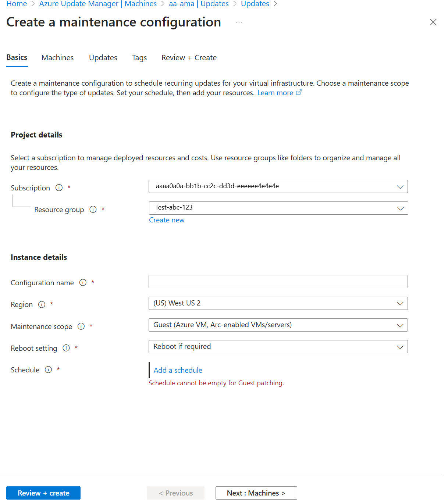Open the Maintenance scope info tooltip
The width and height of the screenshot is (448, 504).
tap(81, 326)
